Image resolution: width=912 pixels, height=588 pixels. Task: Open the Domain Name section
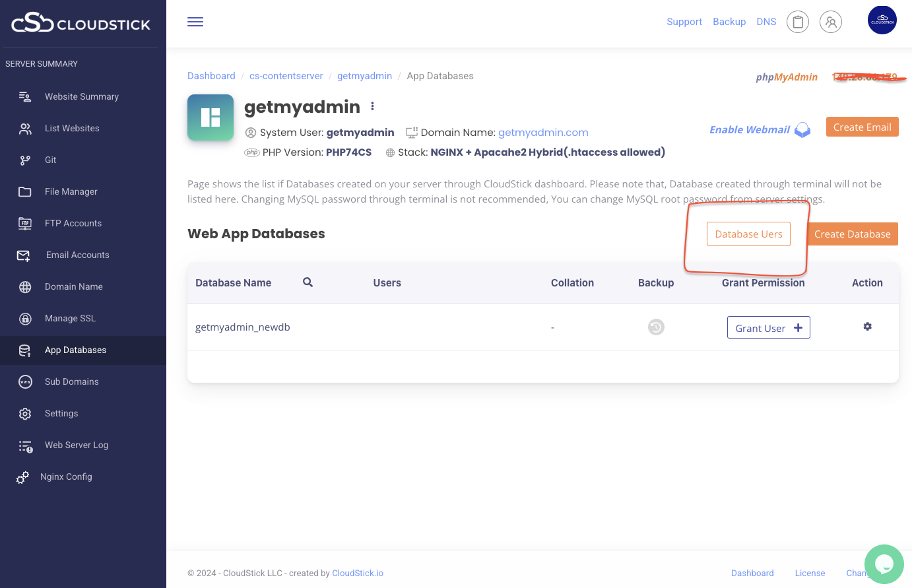[73, 286]
